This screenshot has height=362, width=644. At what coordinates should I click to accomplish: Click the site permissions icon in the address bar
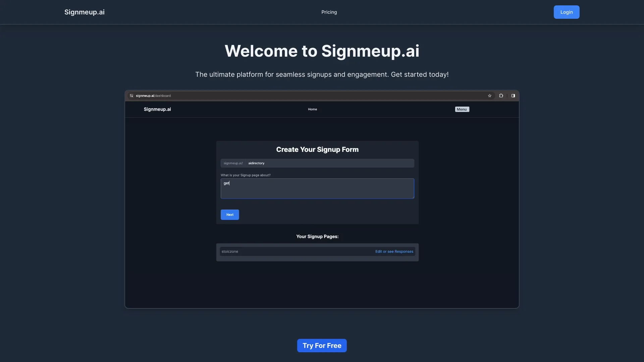point(131,96)
